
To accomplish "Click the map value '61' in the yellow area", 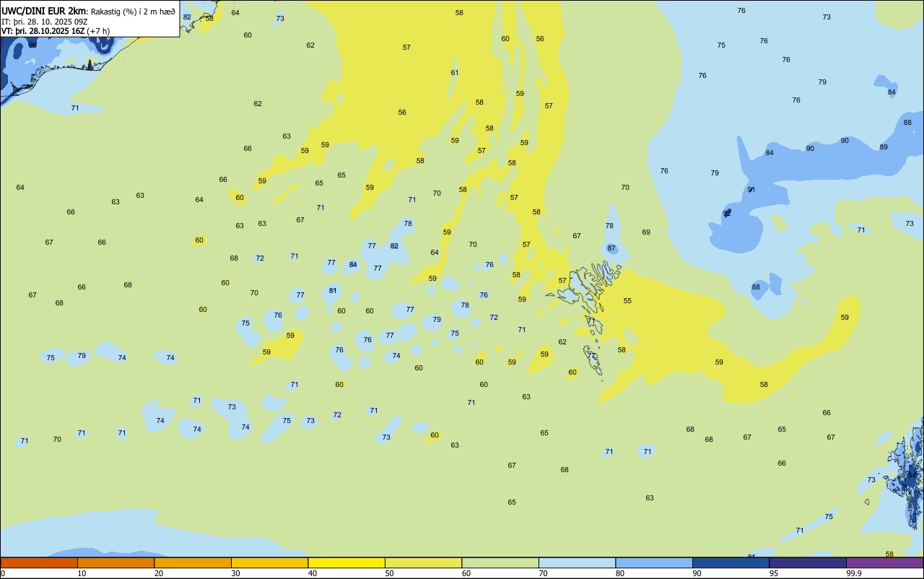I will (455, 73).
